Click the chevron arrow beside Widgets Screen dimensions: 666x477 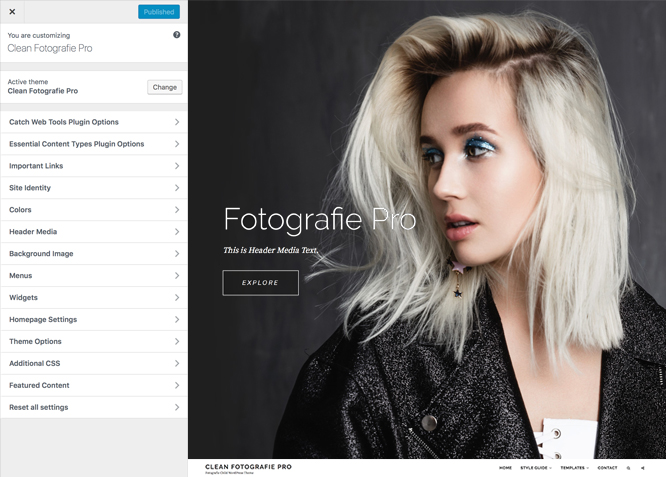[x=177, y=298]
